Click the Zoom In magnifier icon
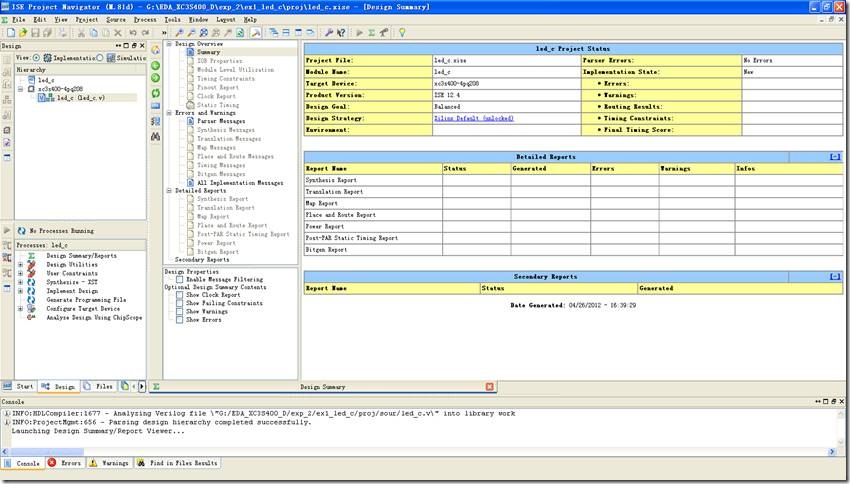 (x=178, y=33)
